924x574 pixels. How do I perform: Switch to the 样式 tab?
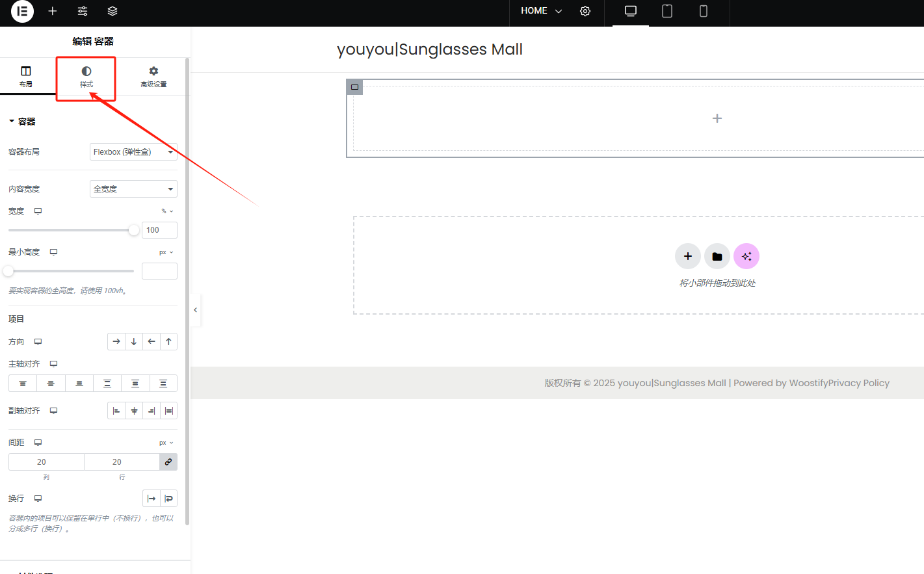point(86,76)
